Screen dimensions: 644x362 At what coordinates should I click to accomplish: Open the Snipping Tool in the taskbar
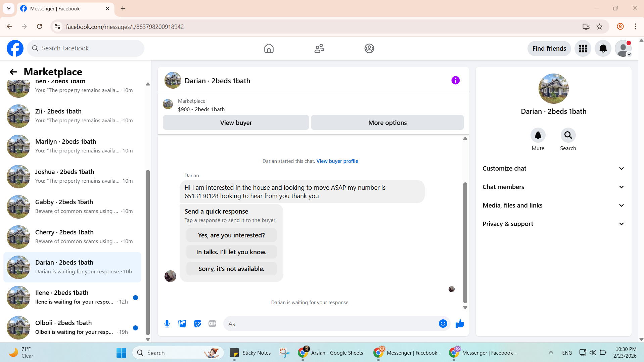pos(284,353)
